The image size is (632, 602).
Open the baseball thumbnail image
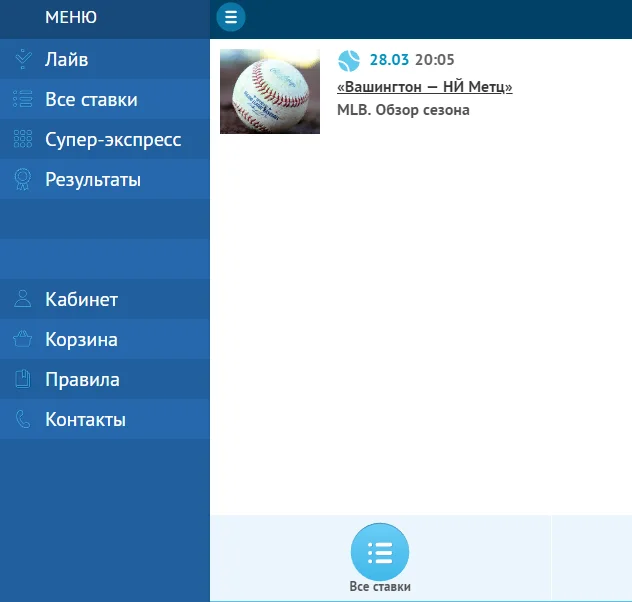click(270, 91)
